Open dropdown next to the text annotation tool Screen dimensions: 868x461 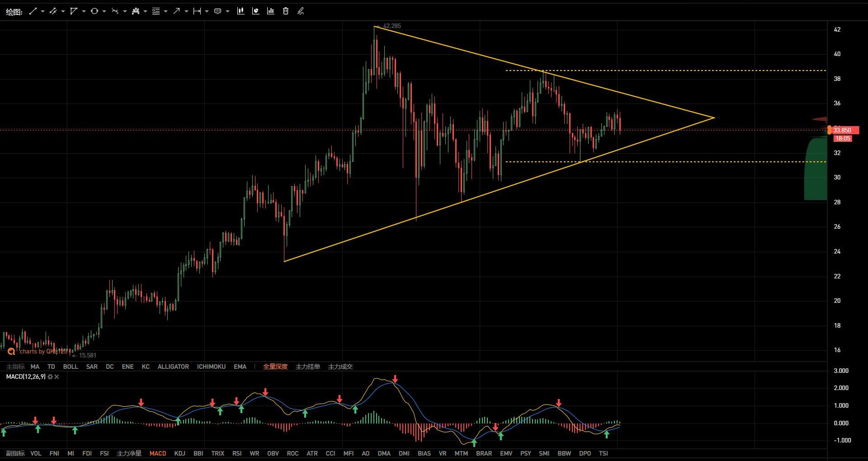227,11
